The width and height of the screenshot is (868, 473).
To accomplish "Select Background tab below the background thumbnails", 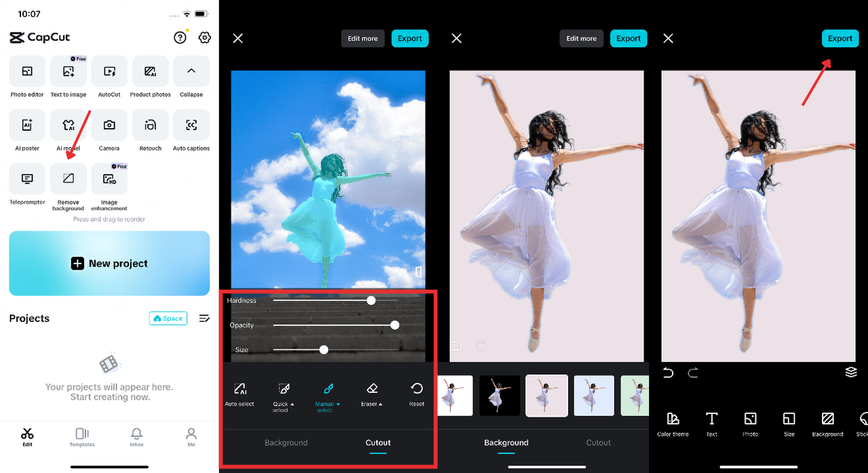I will (506, 443).
